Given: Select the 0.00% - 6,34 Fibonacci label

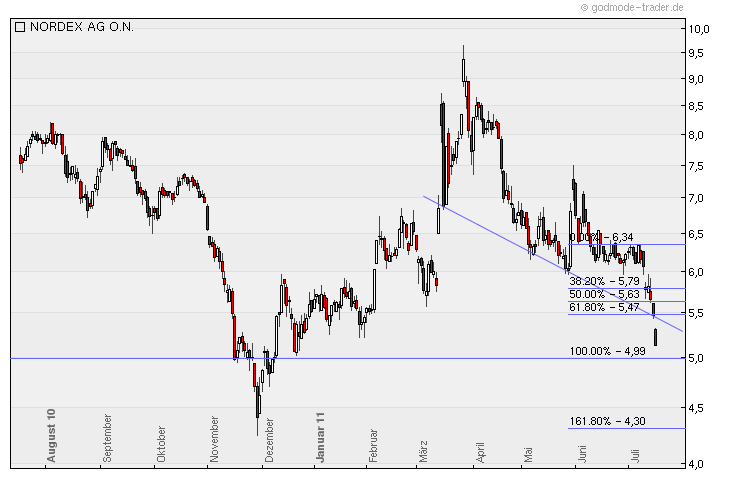Looking at the screenshot, I should [x=602, y=237].
